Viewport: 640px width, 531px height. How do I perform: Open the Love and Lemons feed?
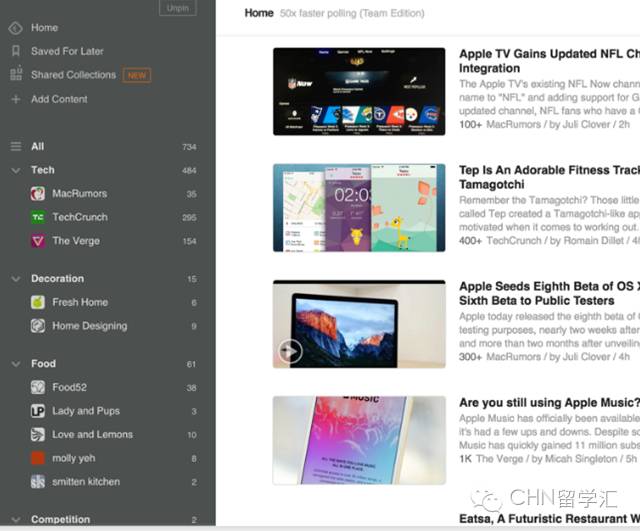tap(92, 434)
